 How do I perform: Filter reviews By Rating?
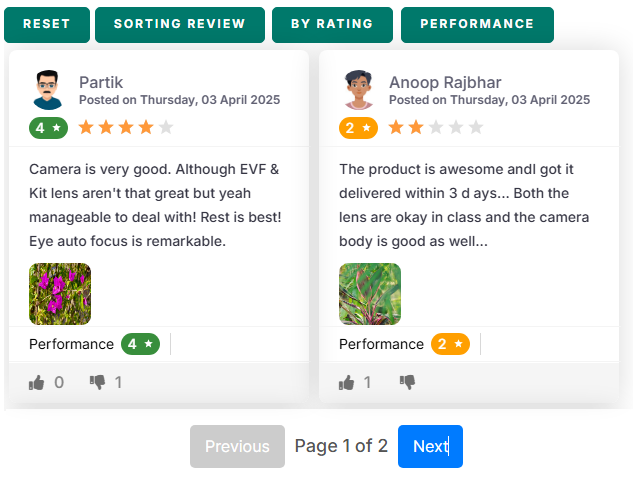[332, 24]
